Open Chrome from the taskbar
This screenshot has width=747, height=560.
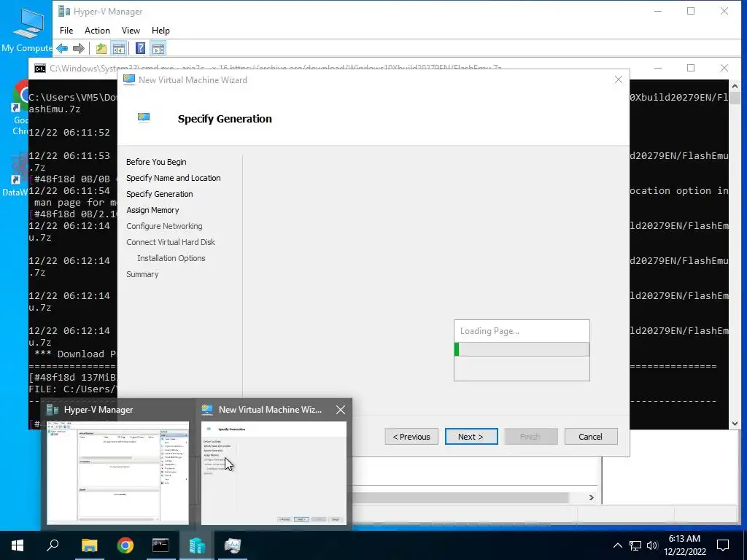click(125, 545)
